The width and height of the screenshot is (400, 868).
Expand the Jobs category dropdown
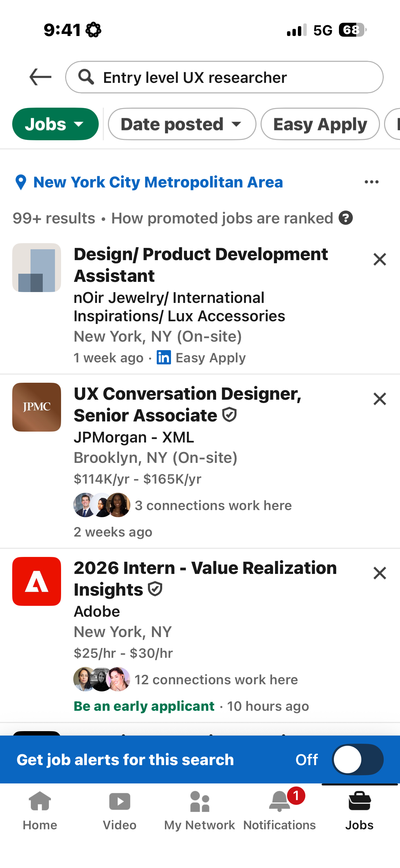pyautogui.click(x=55, y=124)
